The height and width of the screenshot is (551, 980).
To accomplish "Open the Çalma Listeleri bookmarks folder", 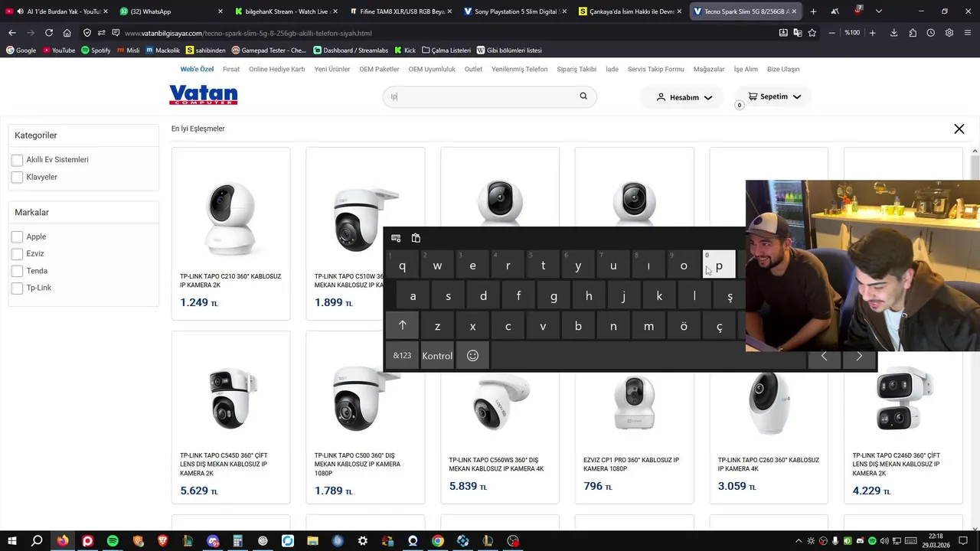I will click(446, 51).
